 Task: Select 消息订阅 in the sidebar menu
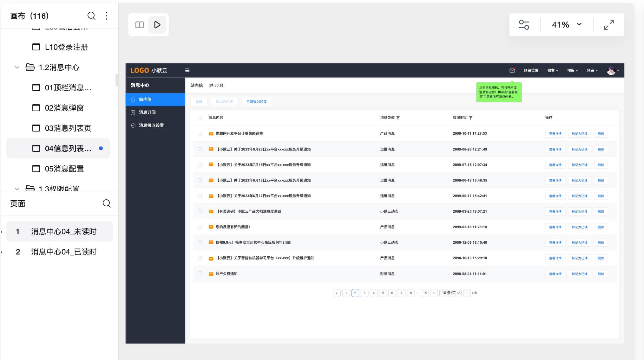point(147,113)
